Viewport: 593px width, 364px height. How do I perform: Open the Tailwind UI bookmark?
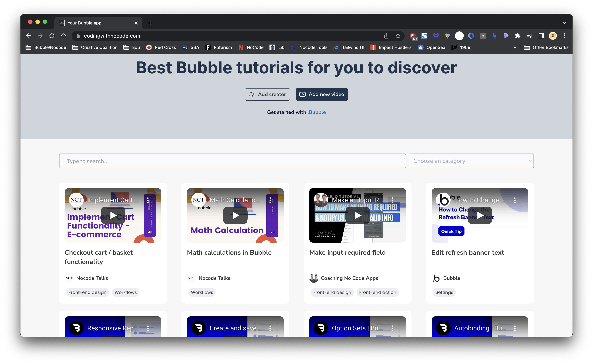(349, 47)
